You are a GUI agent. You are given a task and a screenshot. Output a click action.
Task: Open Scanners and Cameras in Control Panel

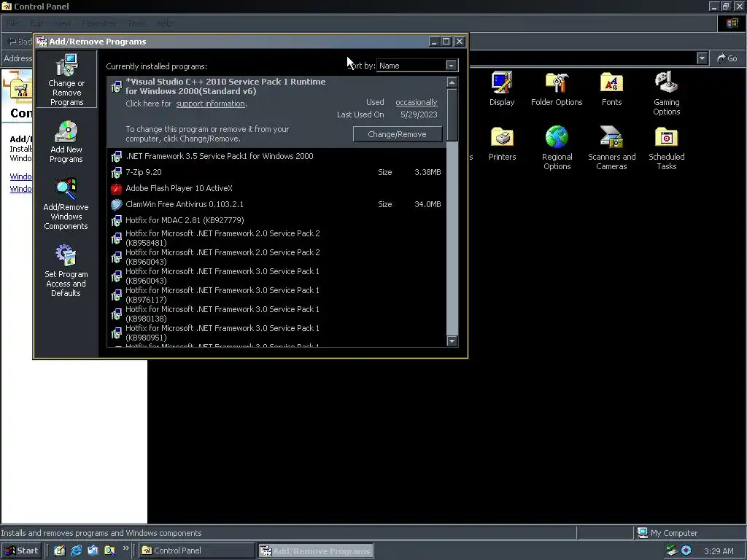(x=612, y=148)
